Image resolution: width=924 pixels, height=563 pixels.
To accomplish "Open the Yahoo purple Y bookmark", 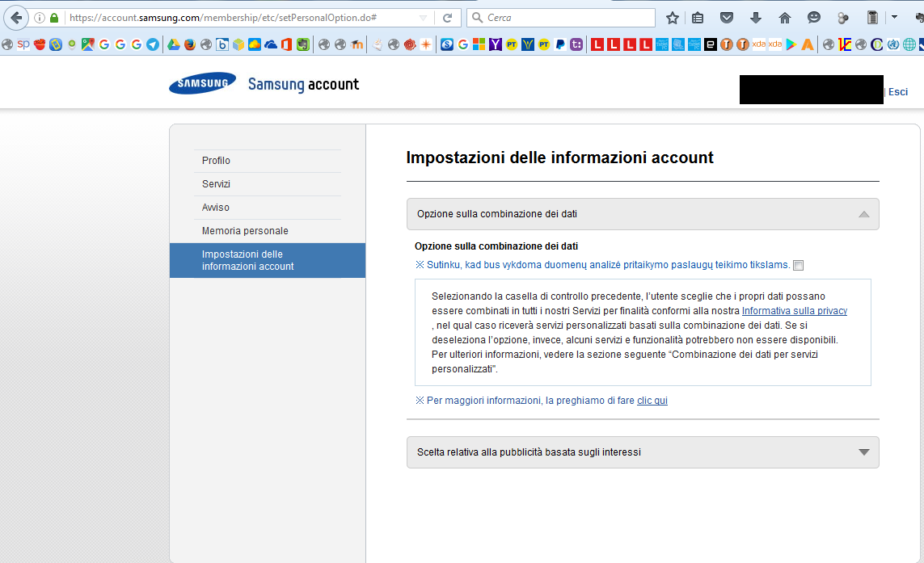I will coord(496,44).
